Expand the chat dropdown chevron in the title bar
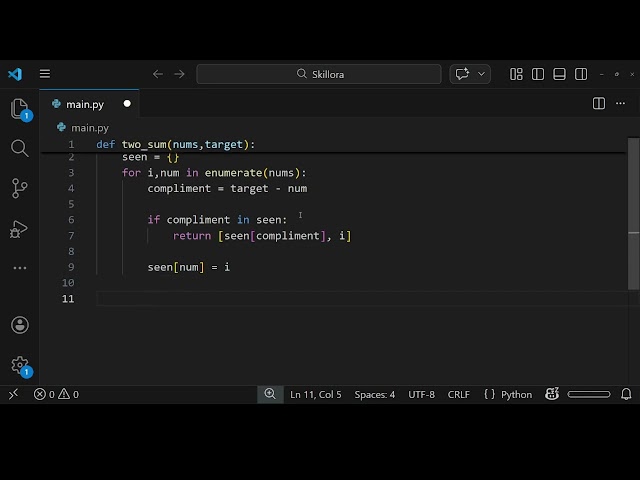This screenshot has width=640, height=480. 481,74
